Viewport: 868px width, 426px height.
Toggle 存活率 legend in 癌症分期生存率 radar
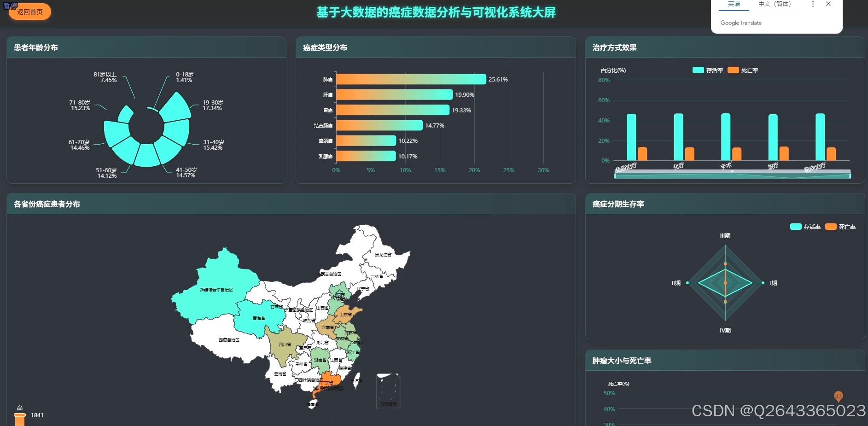click(805, 227)
